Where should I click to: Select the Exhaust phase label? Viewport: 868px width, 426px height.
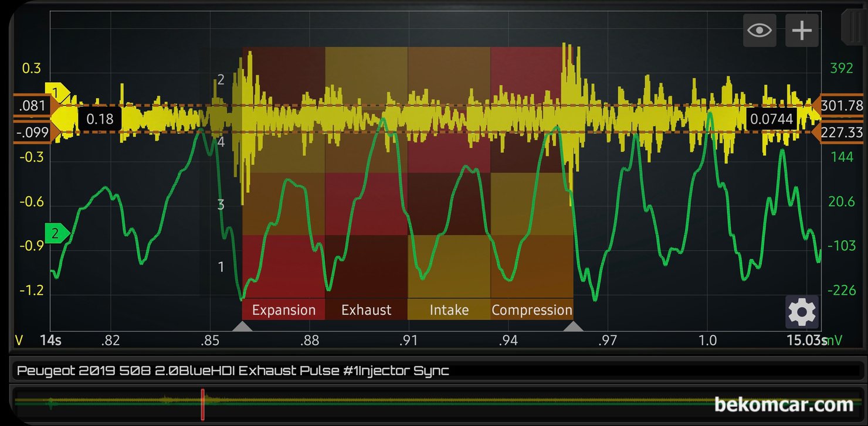[366, 310]
